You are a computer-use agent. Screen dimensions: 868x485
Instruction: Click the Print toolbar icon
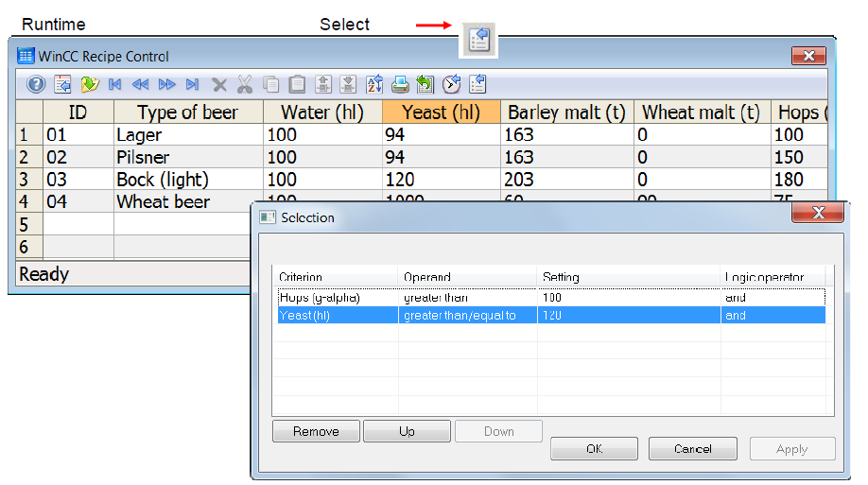400,85
